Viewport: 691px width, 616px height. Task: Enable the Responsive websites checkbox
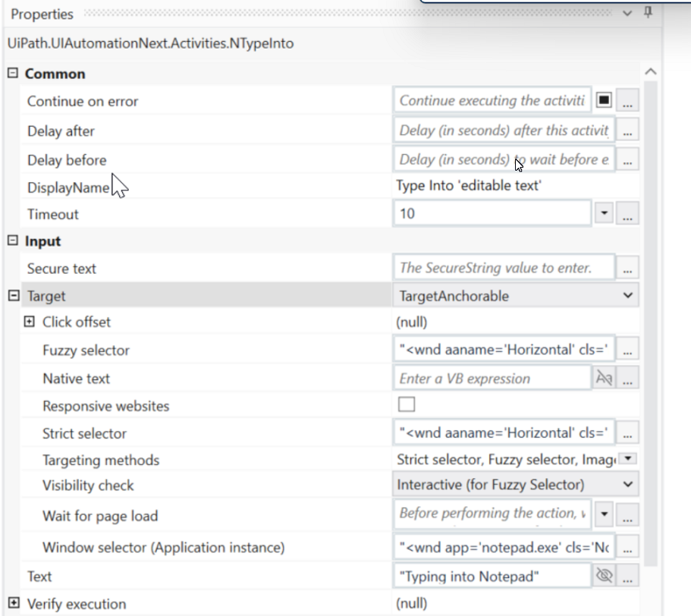(407, 404)
